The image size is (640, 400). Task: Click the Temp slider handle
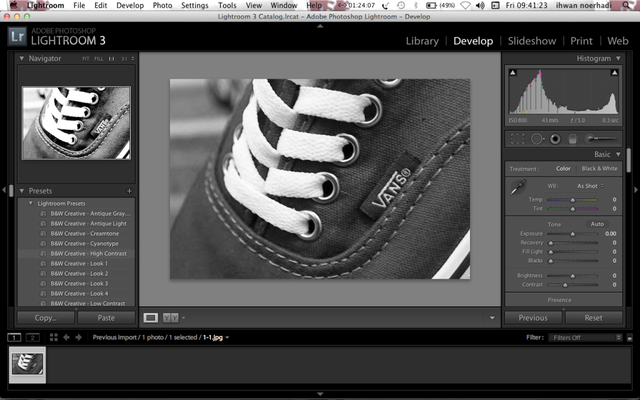(x=573, y=200)
